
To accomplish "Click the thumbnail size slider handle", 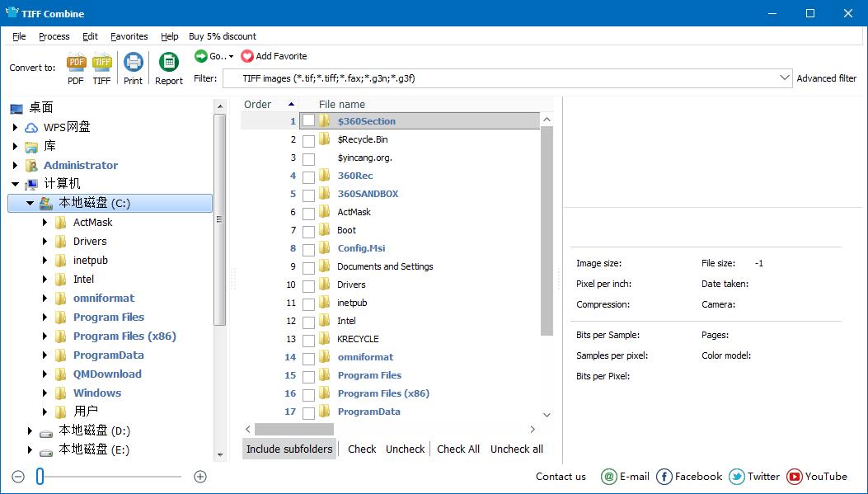I will [x=40, y=476].
